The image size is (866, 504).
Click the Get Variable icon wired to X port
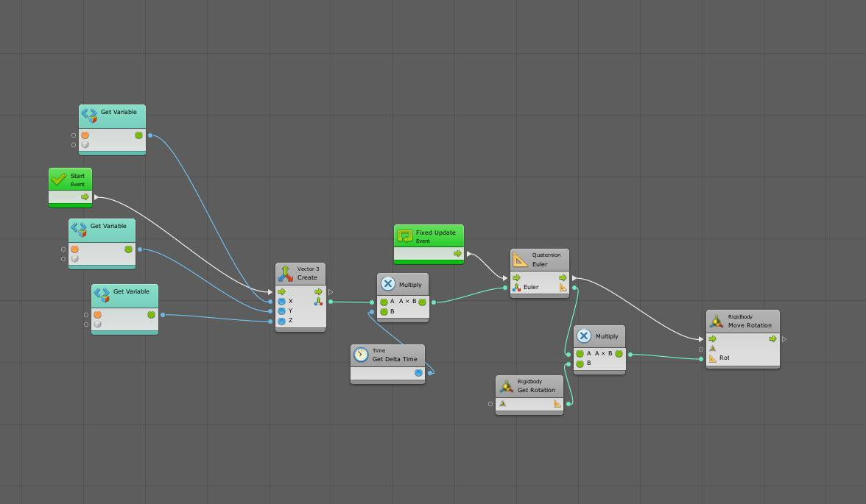89,115
